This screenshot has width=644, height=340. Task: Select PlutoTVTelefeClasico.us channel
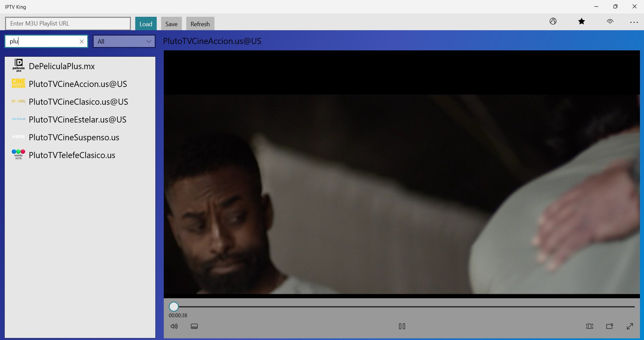click(x=72, y=155)
